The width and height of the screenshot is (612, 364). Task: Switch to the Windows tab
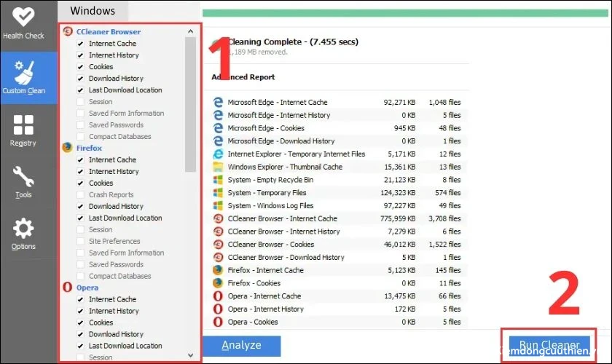click(x=93, y=10)
